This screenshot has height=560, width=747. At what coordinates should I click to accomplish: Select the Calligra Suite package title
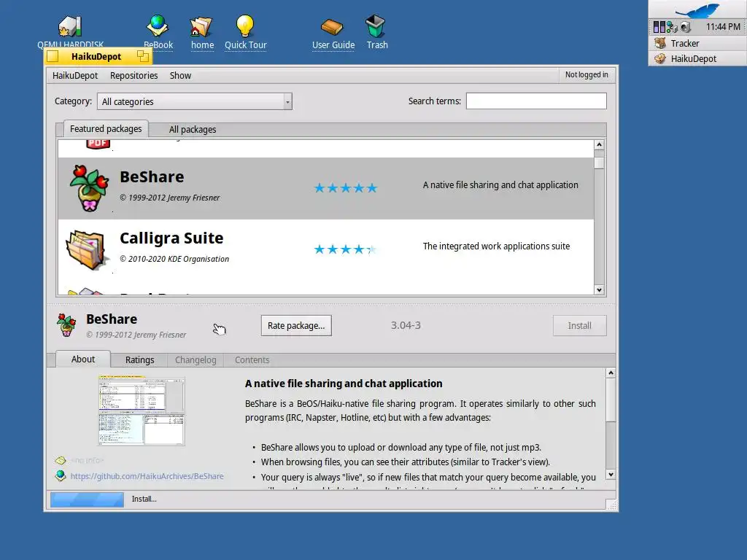171,238
